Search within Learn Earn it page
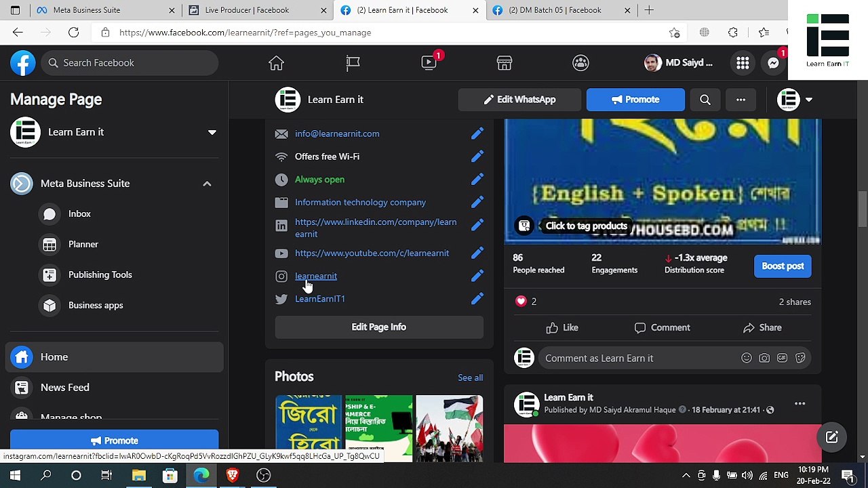Screen dimensions: 868x488 [x=705, y=100]
